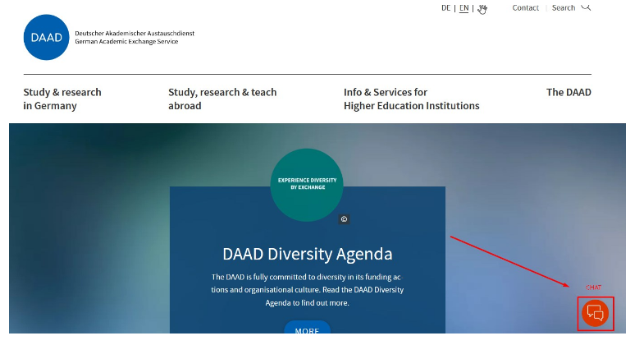This screenshot has width=644, height=345.
Task: Open the orange chat bubble icon
Action: tap(595, 313)
